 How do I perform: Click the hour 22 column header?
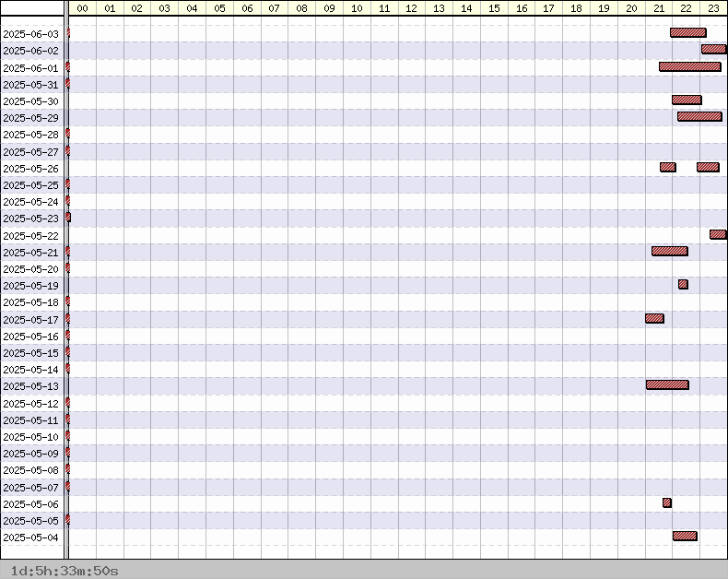pos(686,8)
